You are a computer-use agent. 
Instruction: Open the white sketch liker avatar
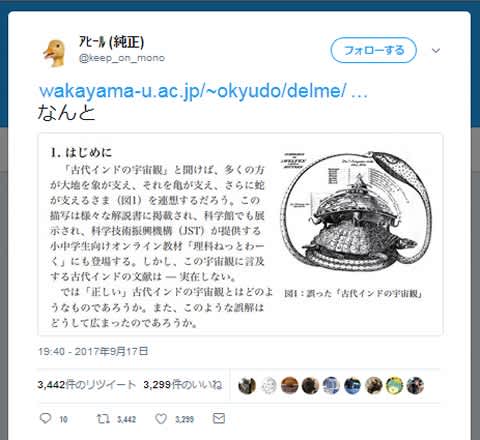268,386
